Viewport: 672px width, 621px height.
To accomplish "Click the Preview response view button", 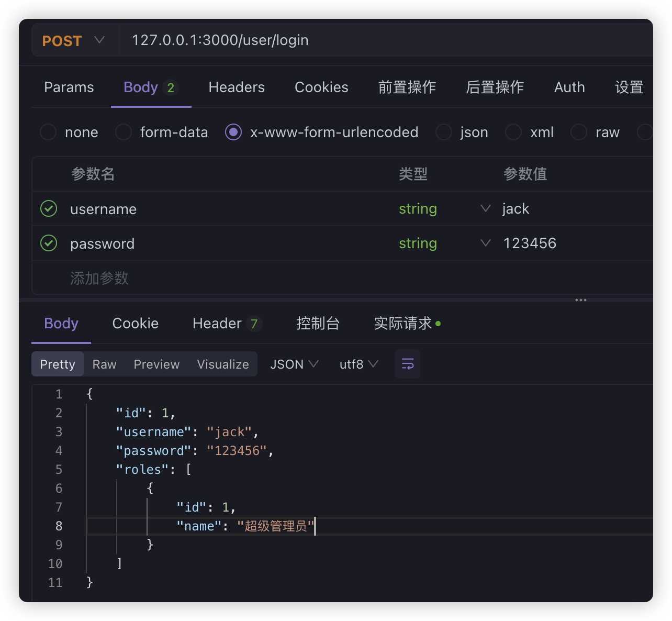I will click(156, 364).
